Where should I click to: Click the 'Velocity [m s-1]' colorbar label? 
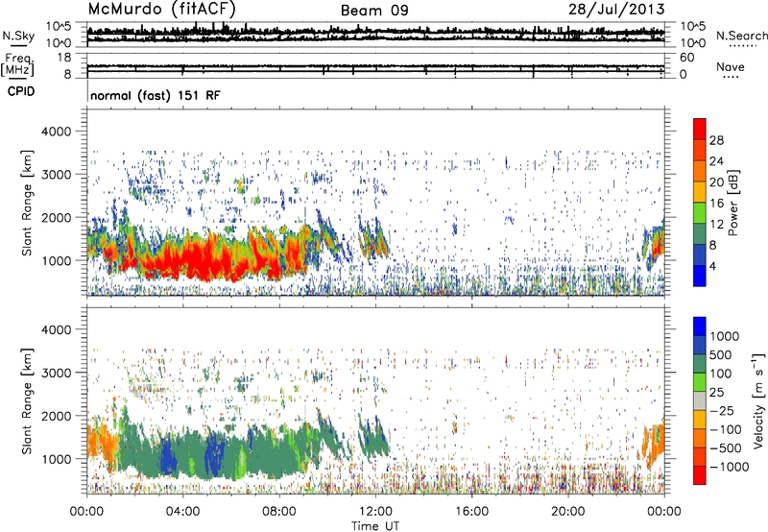[x=758, y=401]
